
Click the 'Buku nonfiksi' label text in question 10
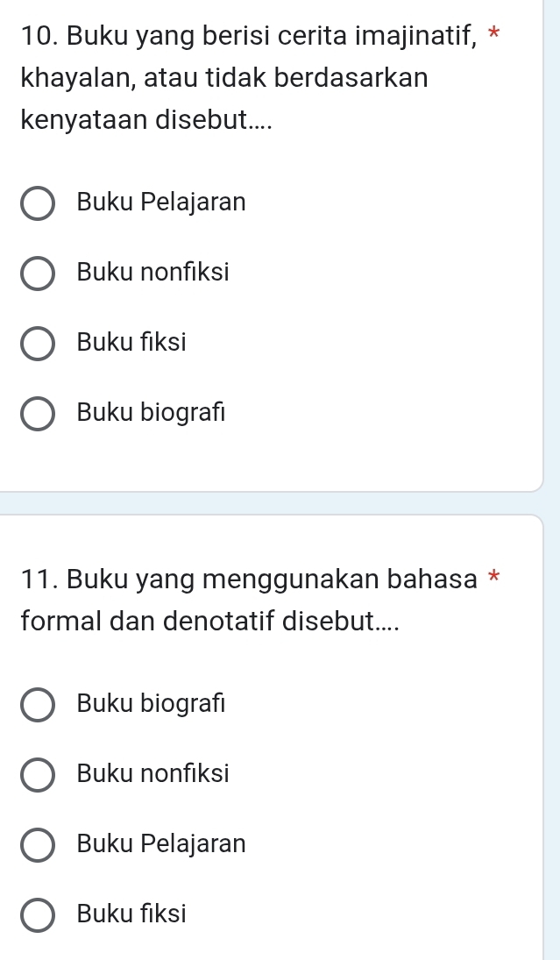152,273
